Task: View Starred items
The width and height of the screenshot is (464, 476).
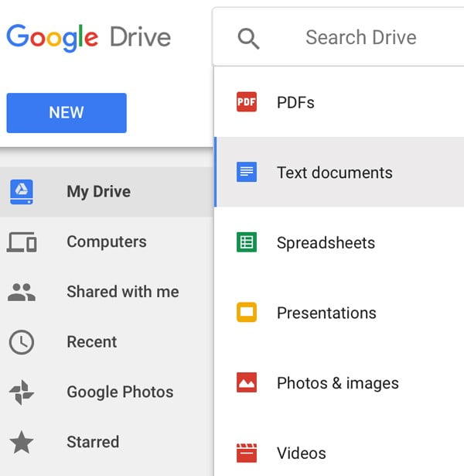Action: tap(106, 442)
